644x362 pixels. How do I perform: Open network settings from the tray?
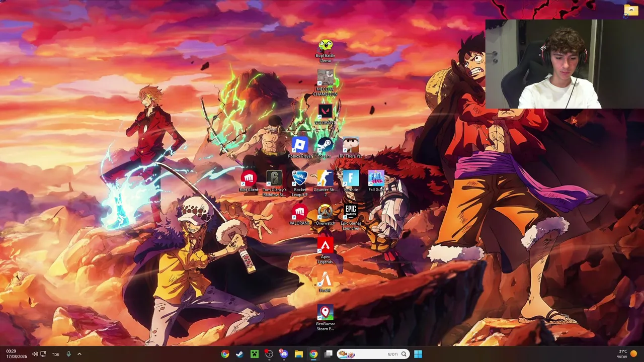tap(43, 354)
